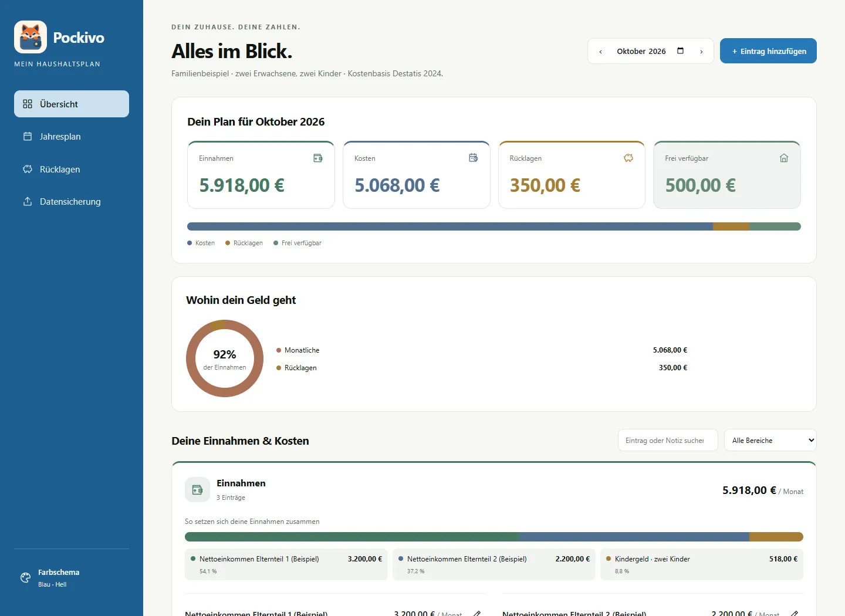Click the Dein Plan für Oktober 2026 heading
This screenshot has height=616, width=845.
(x=256, y=122)
